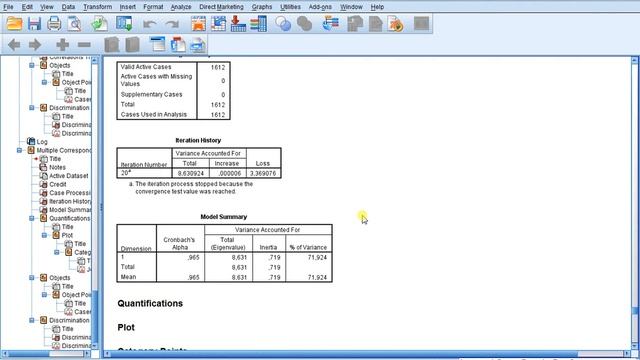Click the Designate window icon

[355, 24]
